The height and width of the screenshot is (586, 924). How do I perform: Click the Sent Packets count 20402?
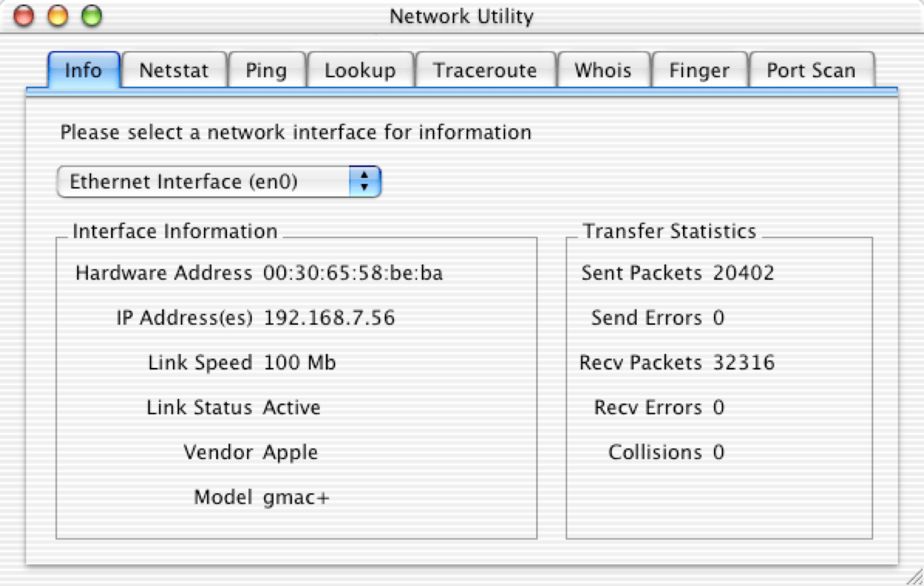tap(743, 273)
